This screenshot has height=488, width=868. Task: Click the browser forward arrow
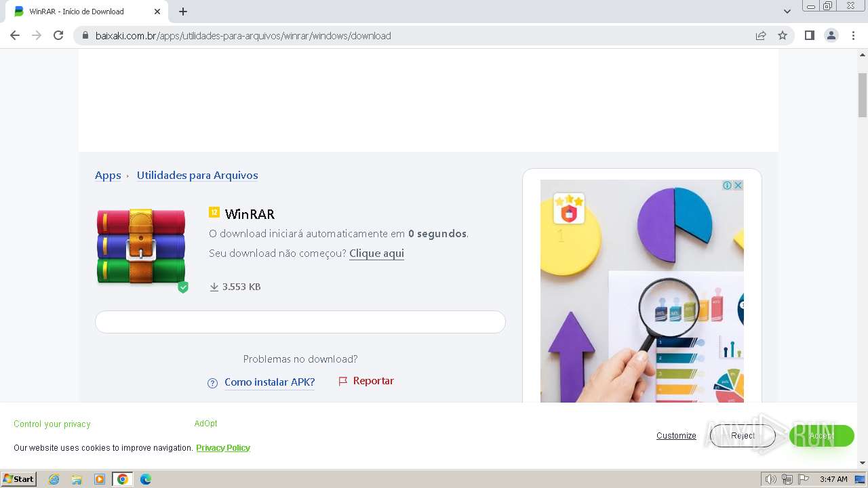[37, 35]
